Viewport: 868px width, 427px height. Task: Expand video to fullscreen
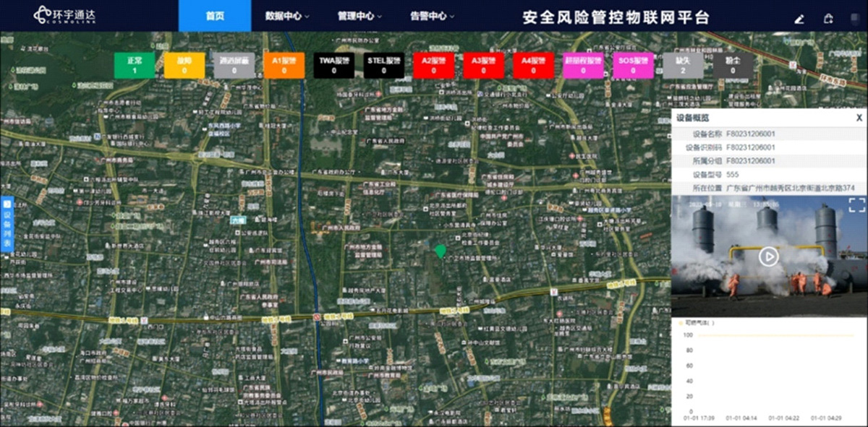click(x=856, y=204)
